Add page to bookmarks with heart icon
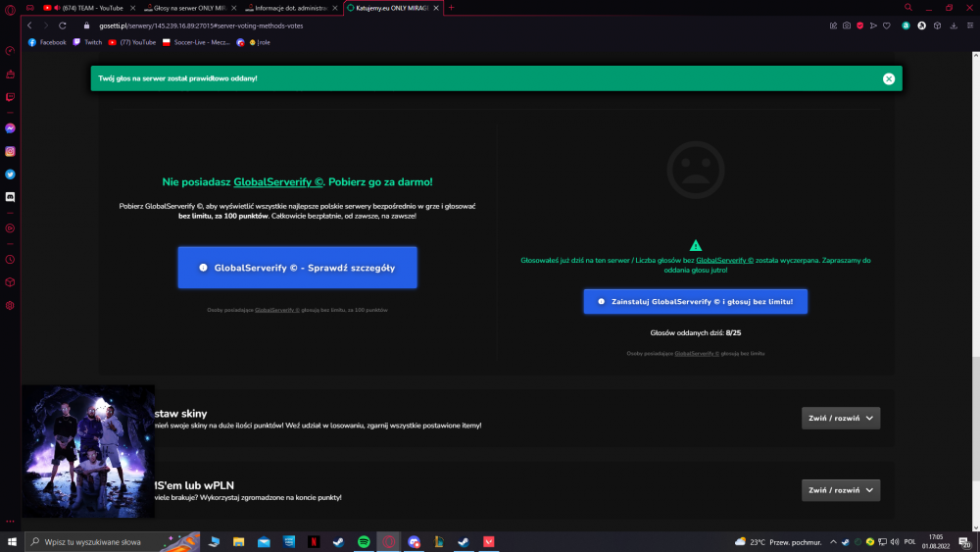Image resolution: width=980 pixels, height=552 pixels. coord(886,25)
